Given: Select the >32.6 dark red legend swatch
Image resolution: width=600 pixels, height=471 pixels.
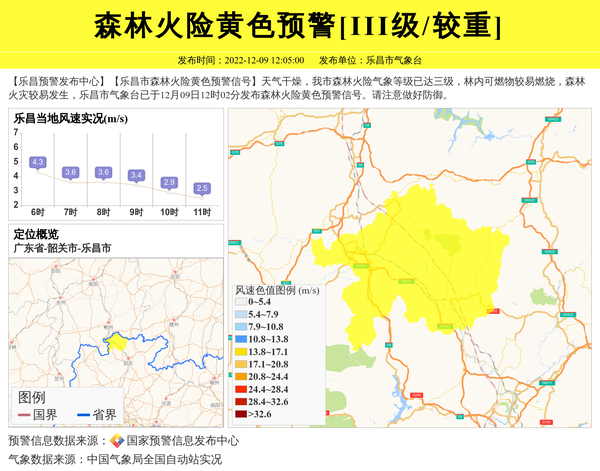Looking at the screenshot, I should point(240,414).
